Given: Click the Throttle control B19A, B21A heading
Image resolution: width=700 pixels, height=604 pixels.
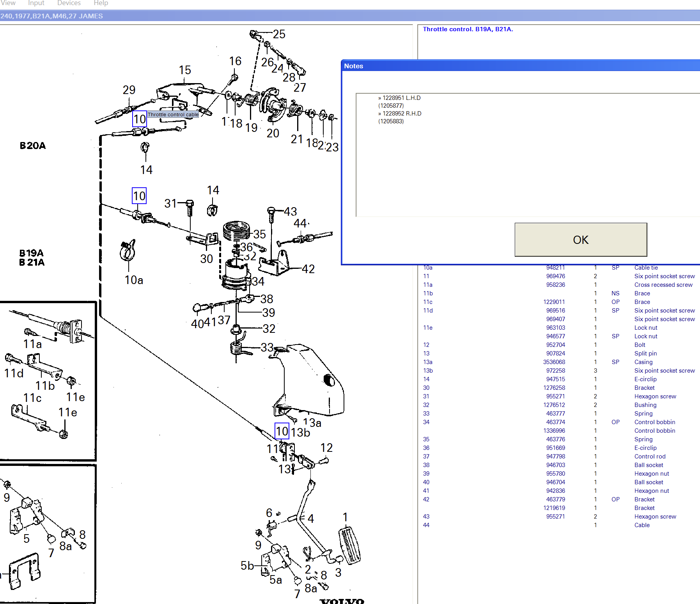Looking at the screenshot, I should [x=468, y=29].
